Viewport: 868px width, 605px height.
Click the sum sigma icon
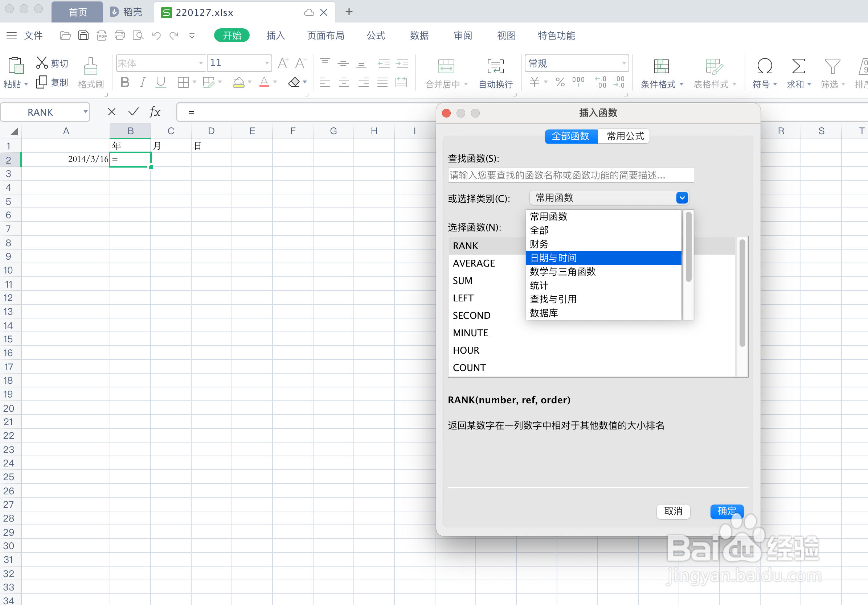798,66
